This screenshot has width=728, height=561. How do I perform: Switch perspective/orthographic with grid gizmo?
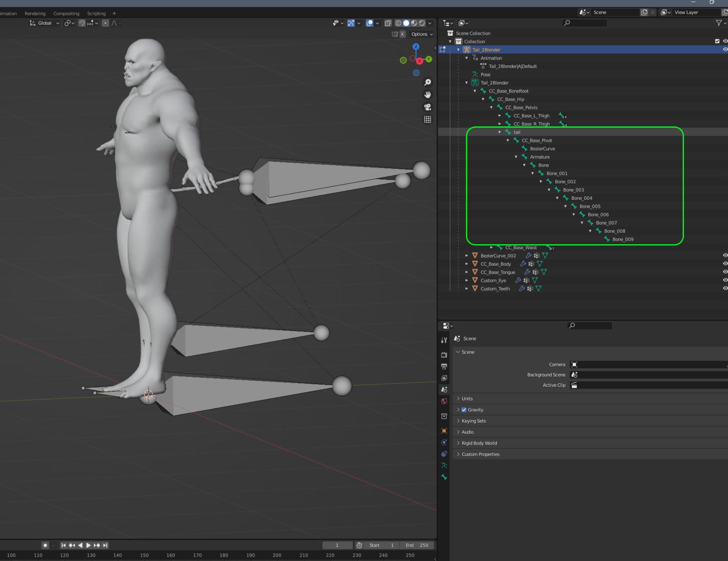[428, 119]
